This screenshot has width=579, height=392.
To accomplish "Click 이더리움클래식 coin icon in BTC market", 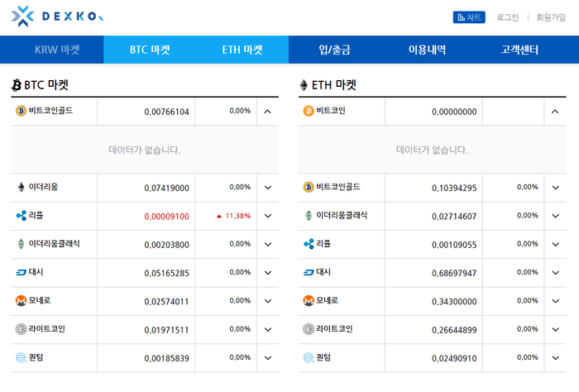I will point(21,244).
